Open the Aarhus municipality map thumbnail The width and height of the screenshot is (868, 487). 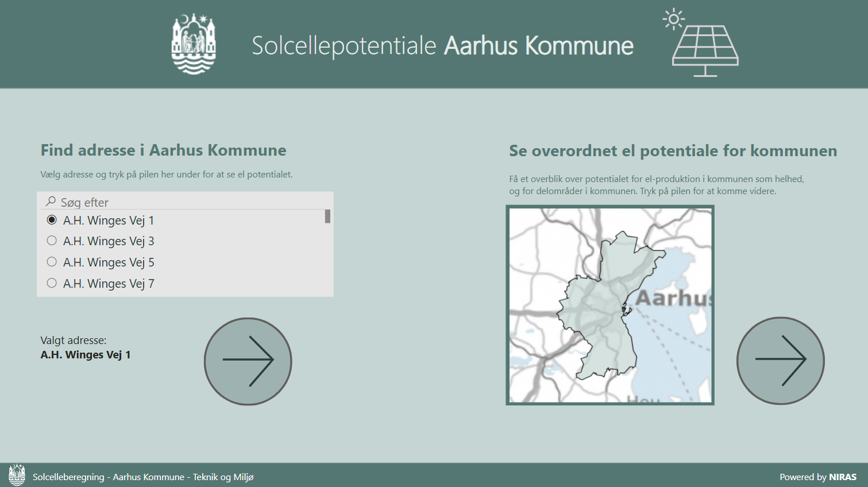click(610, 305)
